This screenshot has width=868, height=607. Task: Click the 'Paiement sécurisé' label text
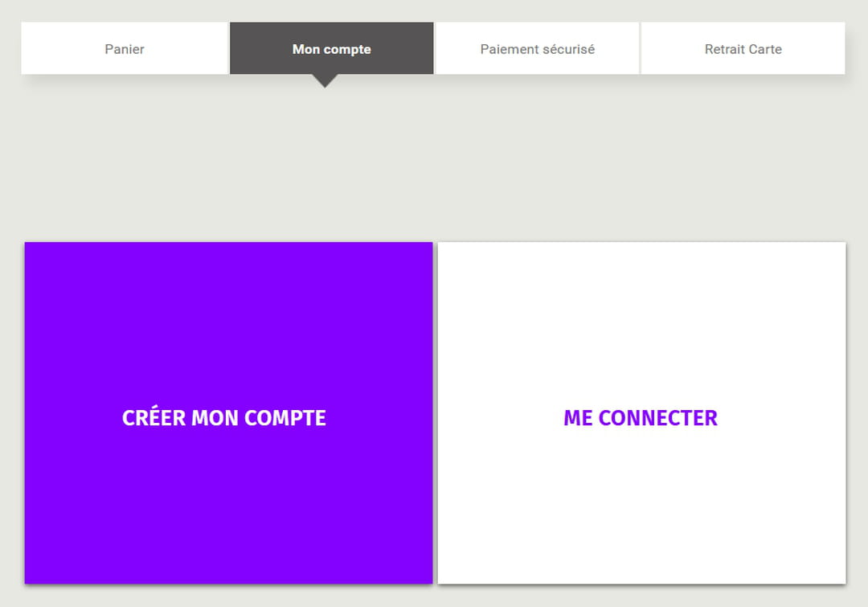[x=537, y=49]
